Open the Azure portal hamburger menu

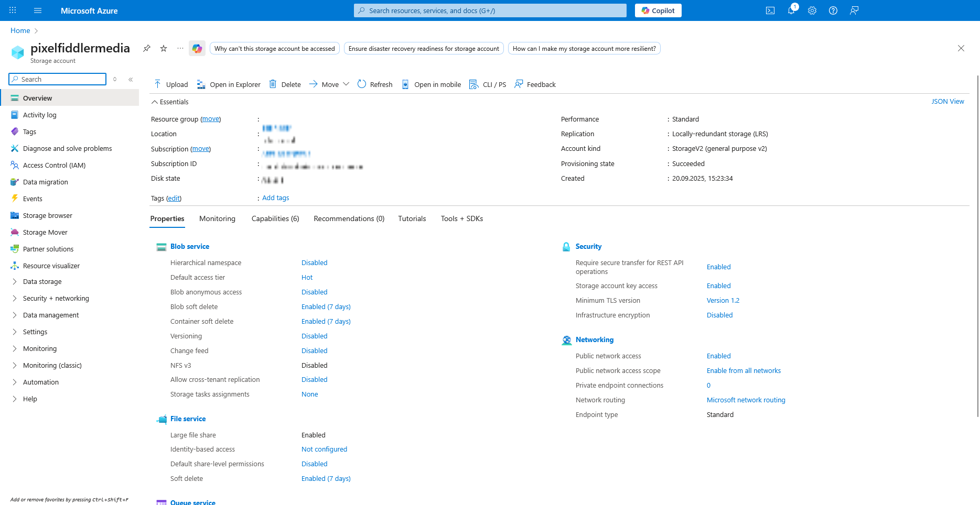point(38,10)
